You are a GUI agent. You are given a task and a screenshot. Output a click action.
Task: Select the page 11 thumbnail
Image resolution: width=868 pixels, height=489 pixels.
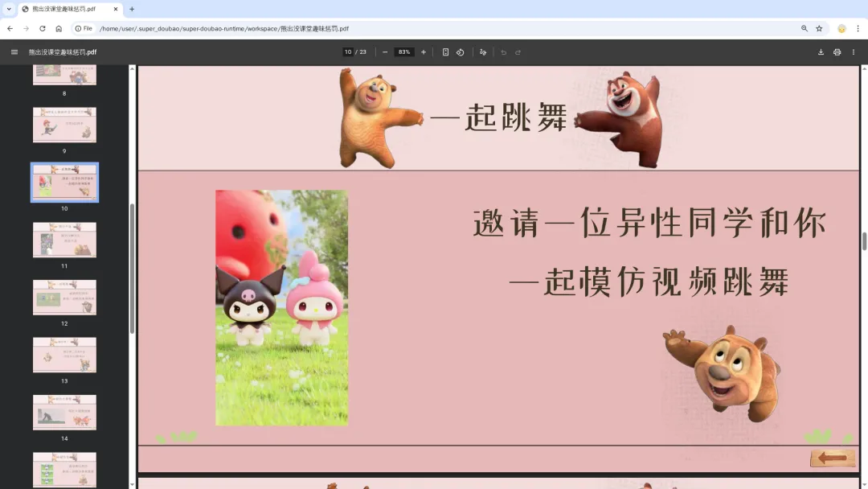pyautogui.click(x=64, y=240)
